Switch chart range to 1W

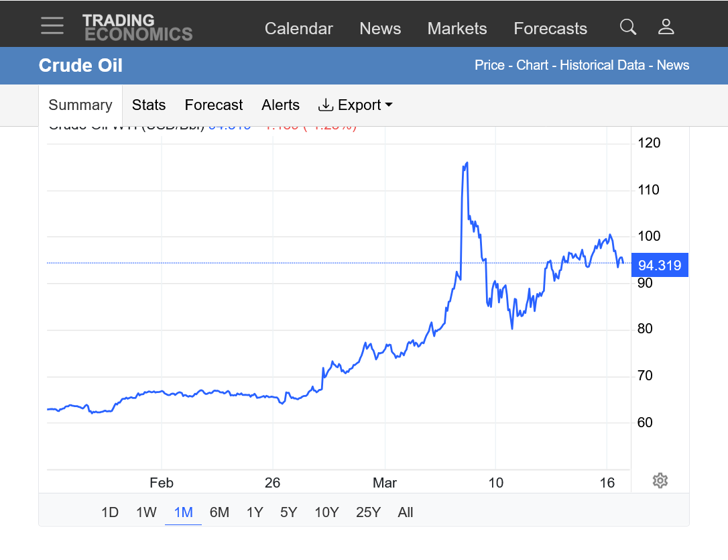(x=146, y=512)
